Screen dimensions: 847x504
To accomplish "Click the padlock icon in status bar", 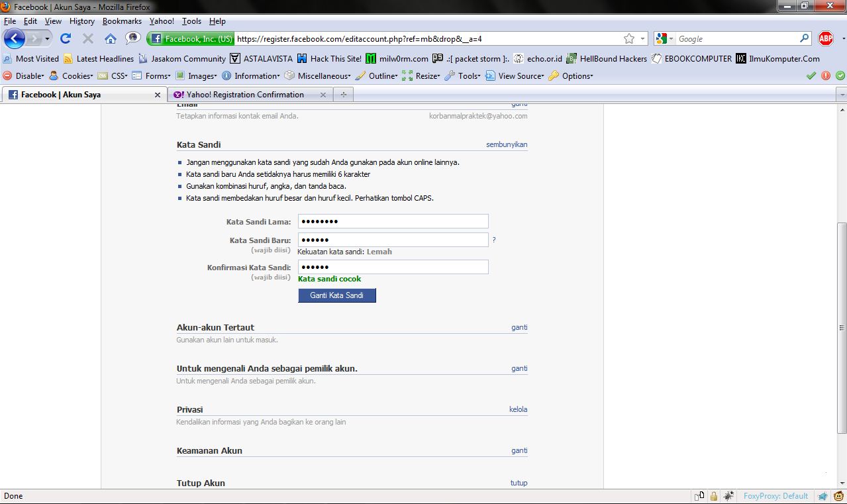I will (x=714, y=496).
